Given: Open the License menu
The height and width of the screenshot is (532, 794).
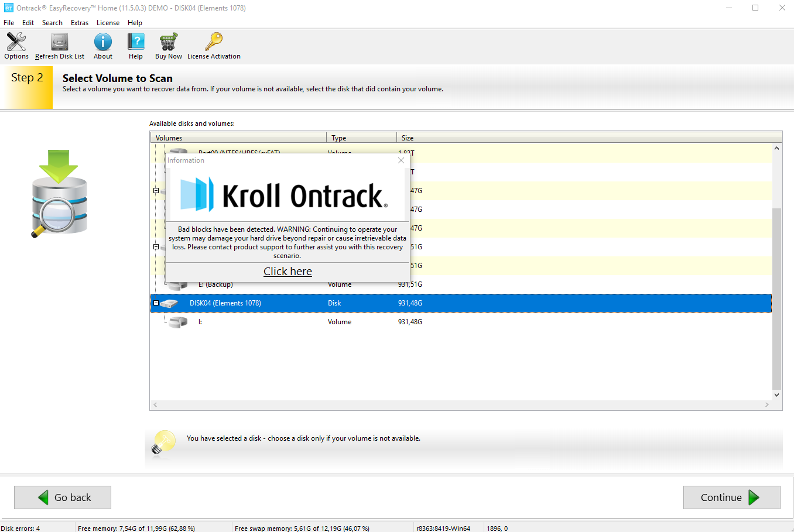Looking at the screenshot, I should 108,23.
